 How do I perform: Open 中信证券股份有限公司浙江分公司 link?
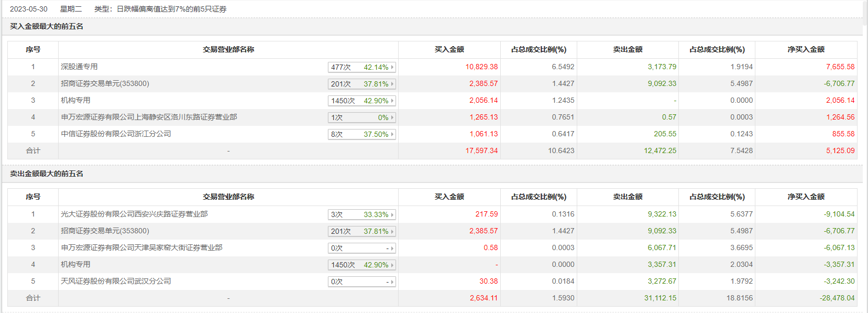point(116,134)
